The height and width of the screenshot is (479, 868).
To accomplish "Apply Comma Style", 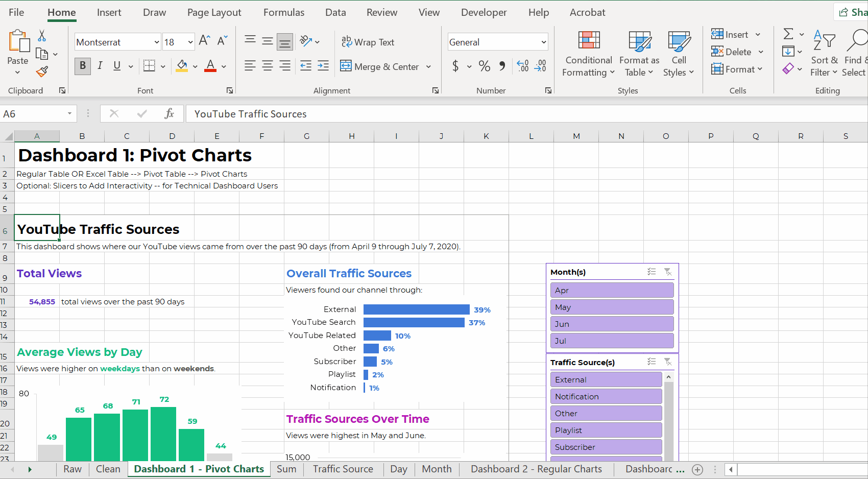I will tap(502, 66).
